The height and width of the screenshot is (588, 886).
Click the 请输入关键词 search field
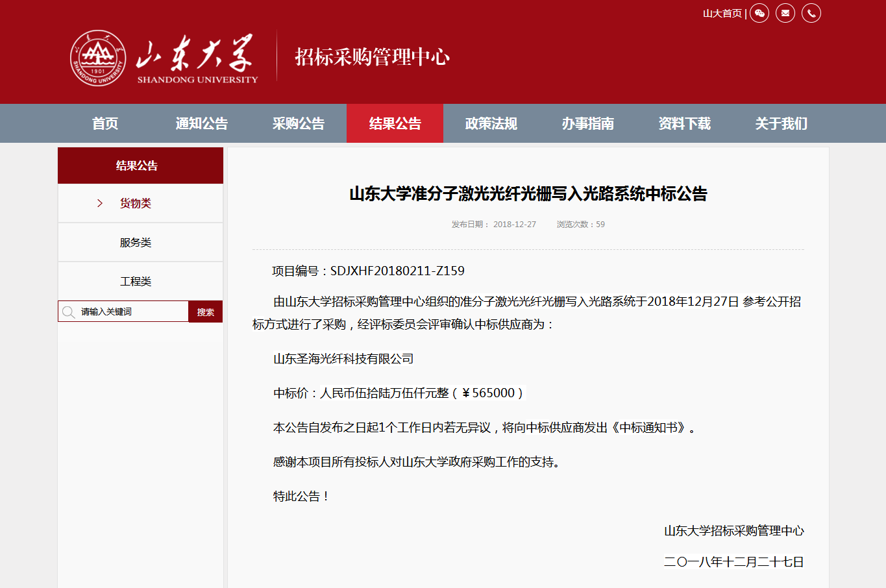pyautogui.click(x=123, y=312)
